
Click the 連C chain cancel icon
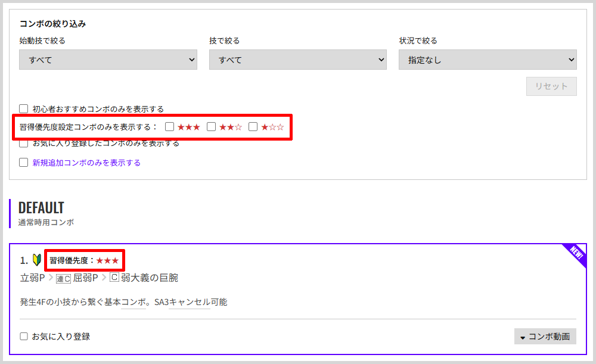click(64, 278)
